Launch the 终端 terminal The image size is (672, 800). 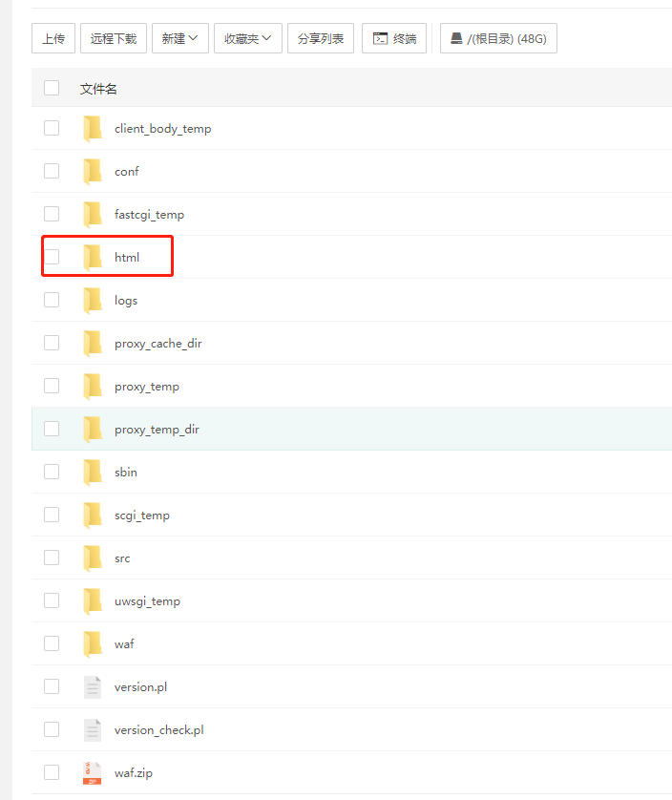[394, 38]
